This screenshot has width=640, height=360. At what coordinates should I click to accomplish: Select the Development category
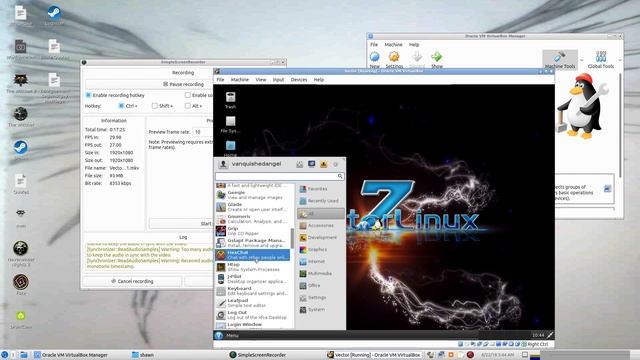coord(321,237)
